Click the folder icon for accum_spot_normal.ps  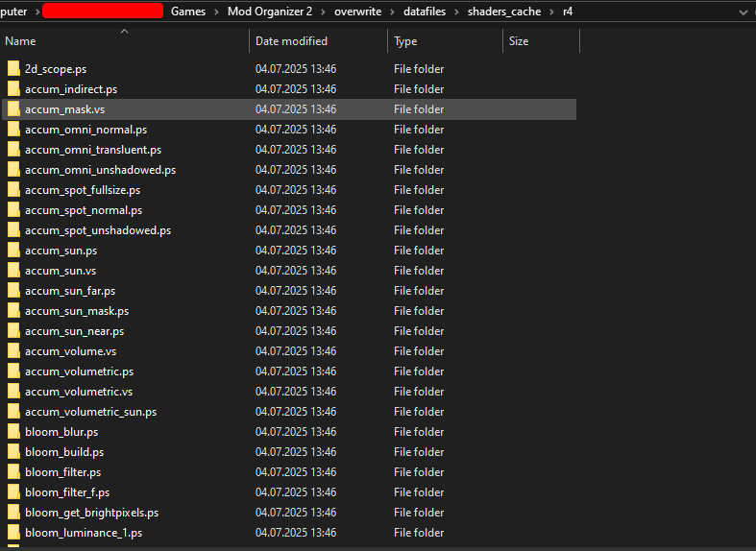click(13, 210)
